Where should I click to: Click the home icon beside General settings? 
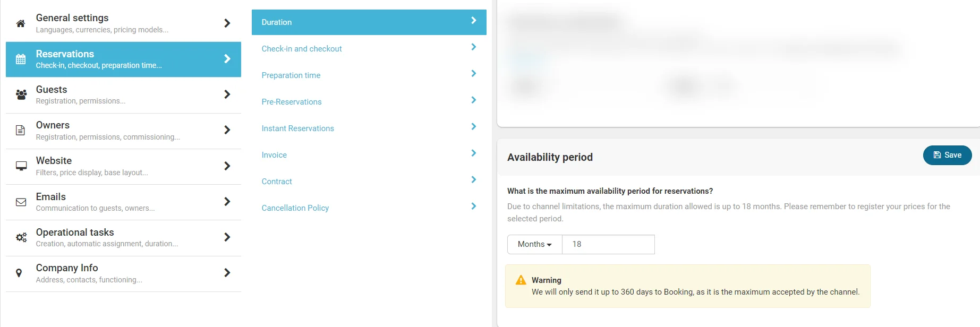(x=21, y=23)
